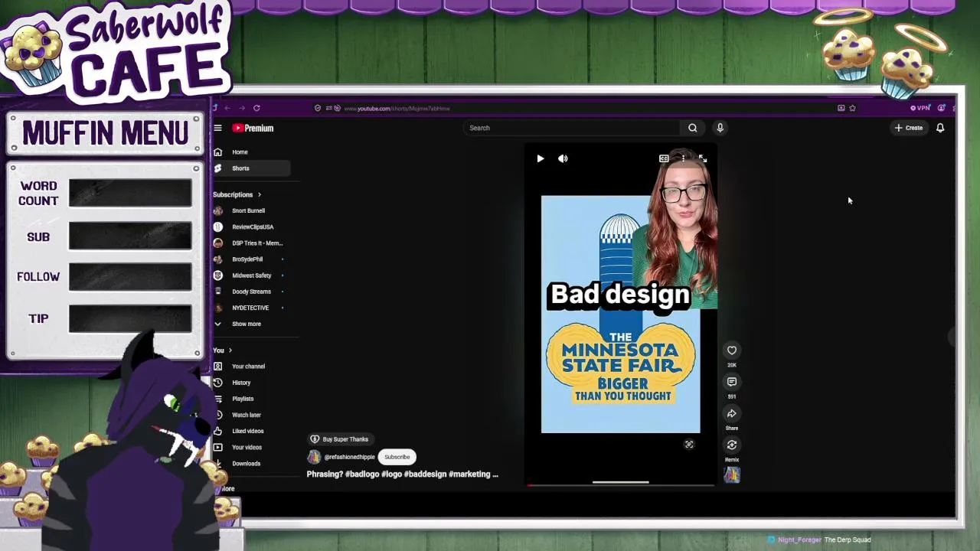Open Shorts in the sidebar
980x551 pixels.
pyautogui.click(x=251, y=168)
